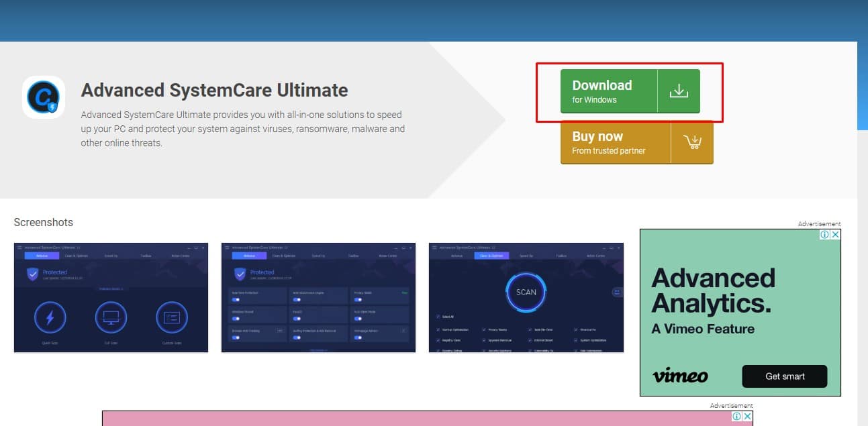Click the Custom Scan icon in first screenshot

click(x=172, y=317)
